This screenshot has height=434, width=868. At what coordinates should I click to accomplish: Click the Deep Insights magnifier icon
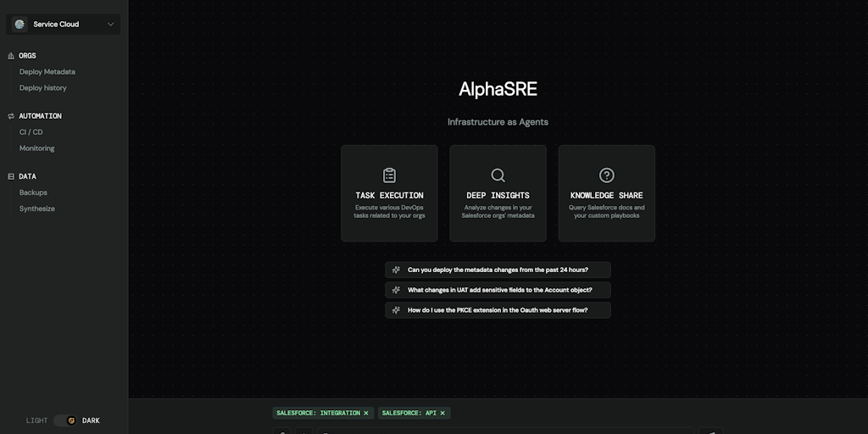[x=498, y=175]
